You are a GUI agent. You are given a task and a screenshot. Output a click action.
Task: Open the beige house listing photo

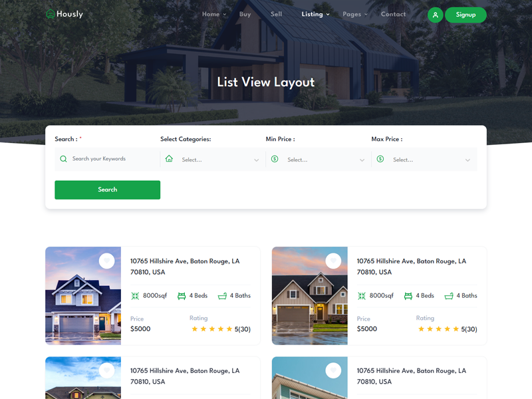pyautogui.click(x=310, y=296)
